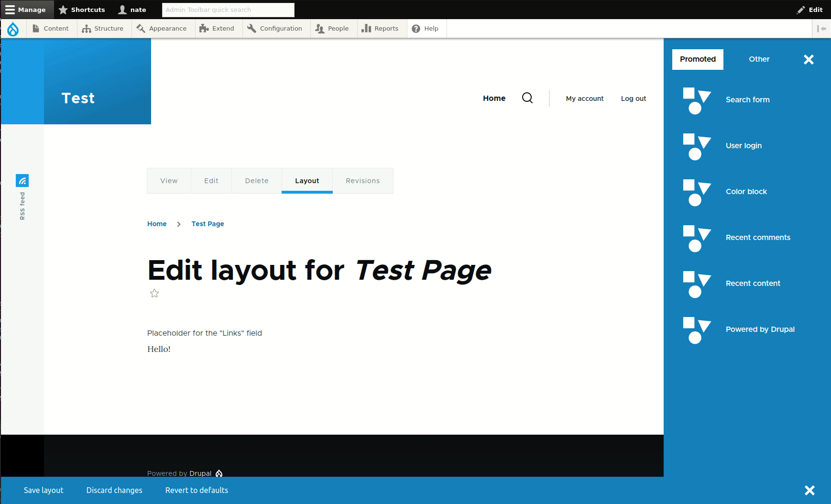Select the Configuration wrench icon
This screenshot has height=504, width=831.
click(251, 28)
